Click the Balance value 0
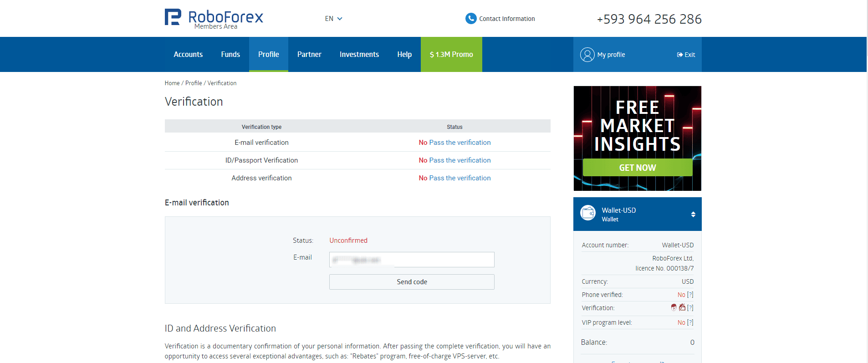The width and height of the screenshot is (868, 363). pos(692,343)
